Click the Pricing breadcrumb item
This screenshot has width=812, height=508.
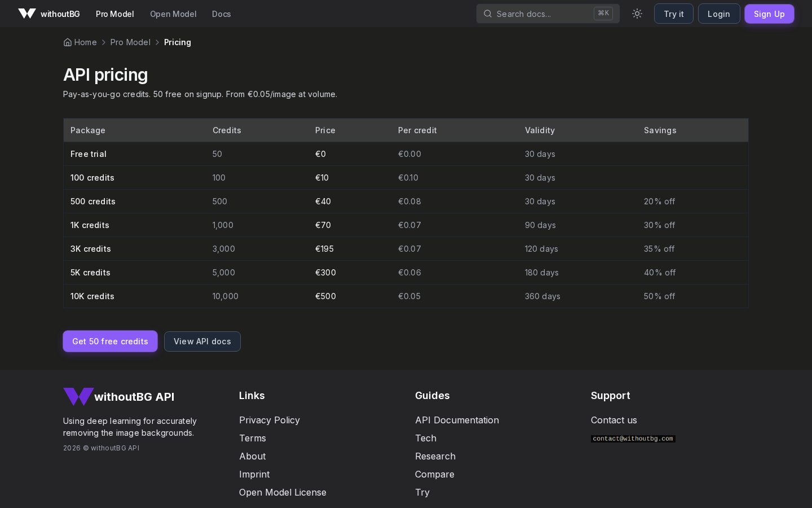(x=178, y=42)
